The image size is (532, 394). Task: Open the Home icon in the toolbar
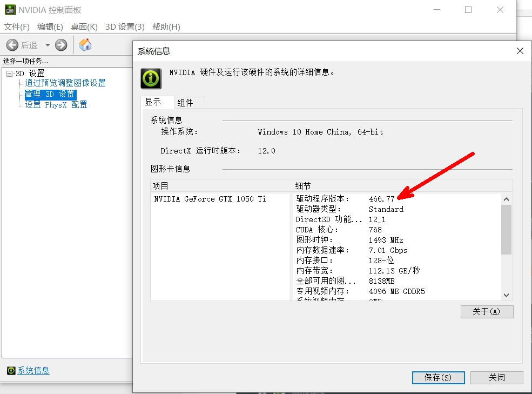pyautogui.click(x=85, y=44)
